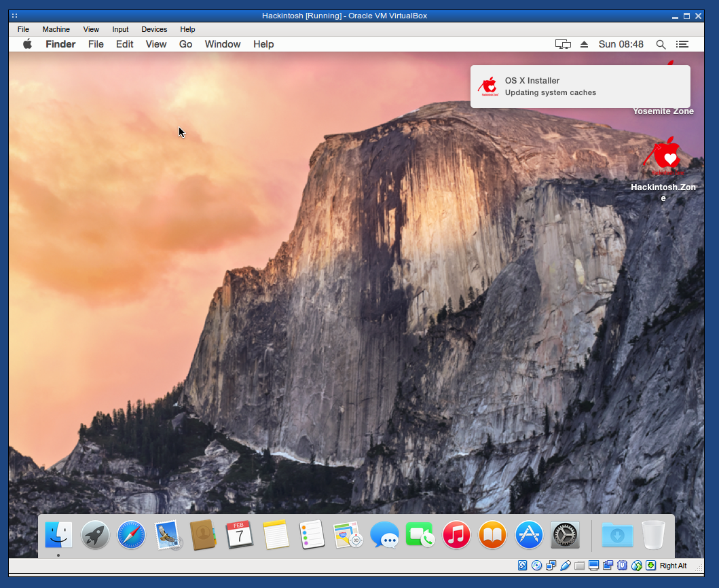Open Mail stamp icon in Dock
This screenshot has height=588, width=719.
pyautogui.click(x=168, y=535)
